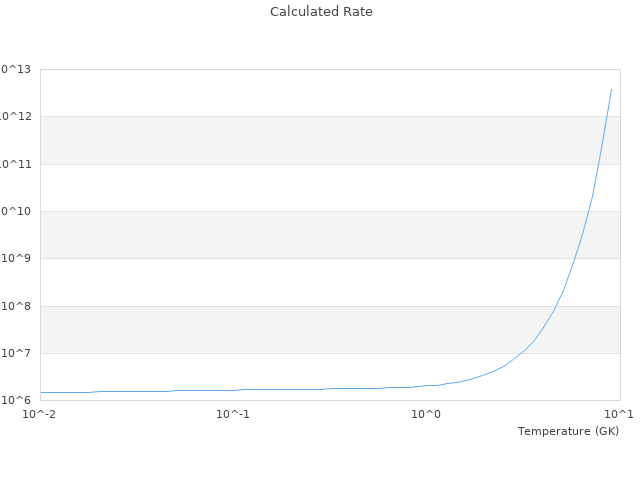
Task: Click the gray band between 10^12 and 10^11
Action: point(330,140)
